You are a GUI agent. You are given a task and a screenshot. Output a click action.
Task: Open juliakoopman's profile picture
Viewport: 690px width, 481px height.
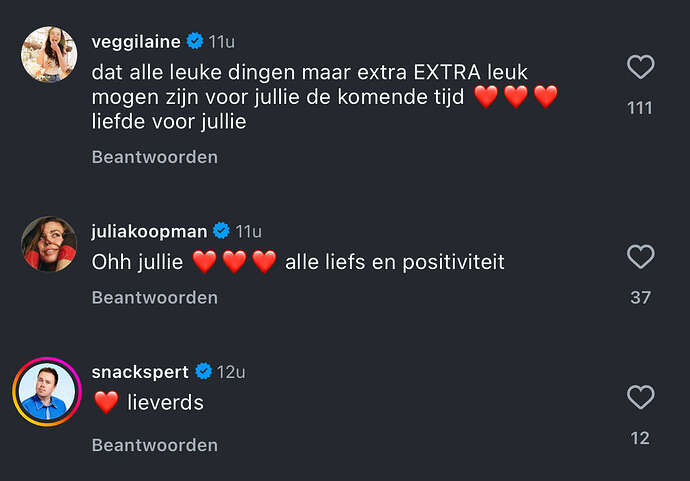(x=49, y=244)
